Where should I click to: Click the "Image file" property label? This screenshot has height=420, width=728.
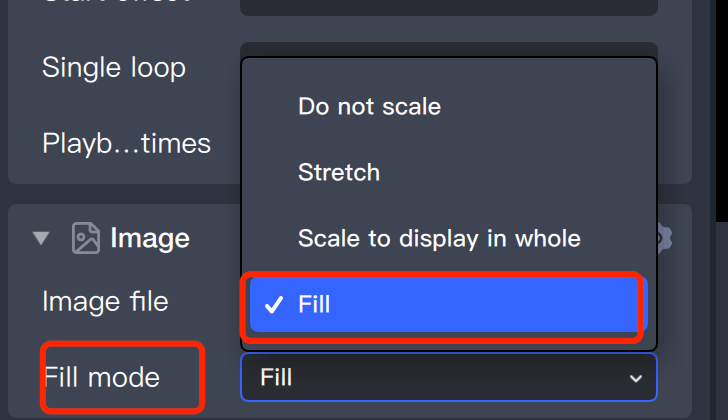pyautogui.click(x=105, y=300)
